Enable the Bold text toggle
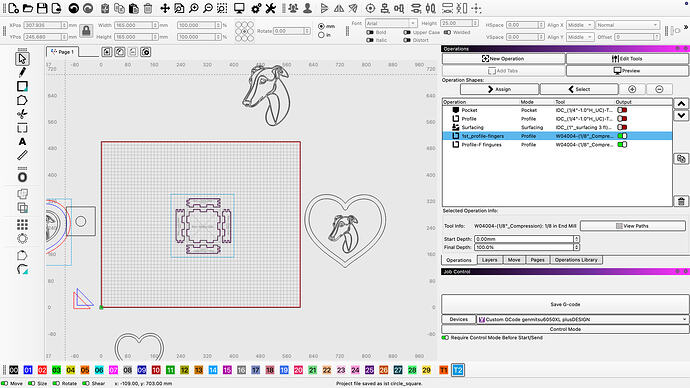This screenshot has height=388, width=690. point(370,33)
